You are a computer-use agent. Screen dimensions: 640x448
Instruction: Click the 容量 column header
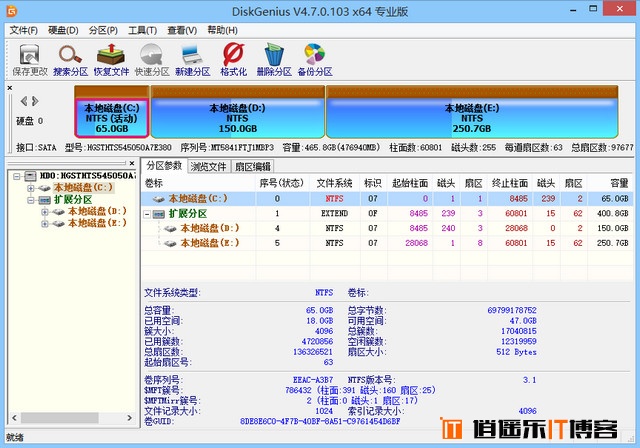point(611,184)
